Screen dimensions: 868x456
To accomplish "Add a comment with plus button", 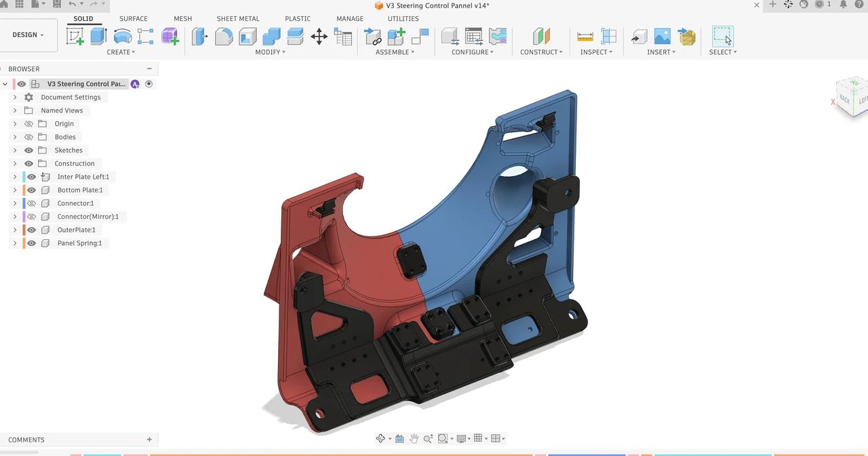I will click(149, 440).
